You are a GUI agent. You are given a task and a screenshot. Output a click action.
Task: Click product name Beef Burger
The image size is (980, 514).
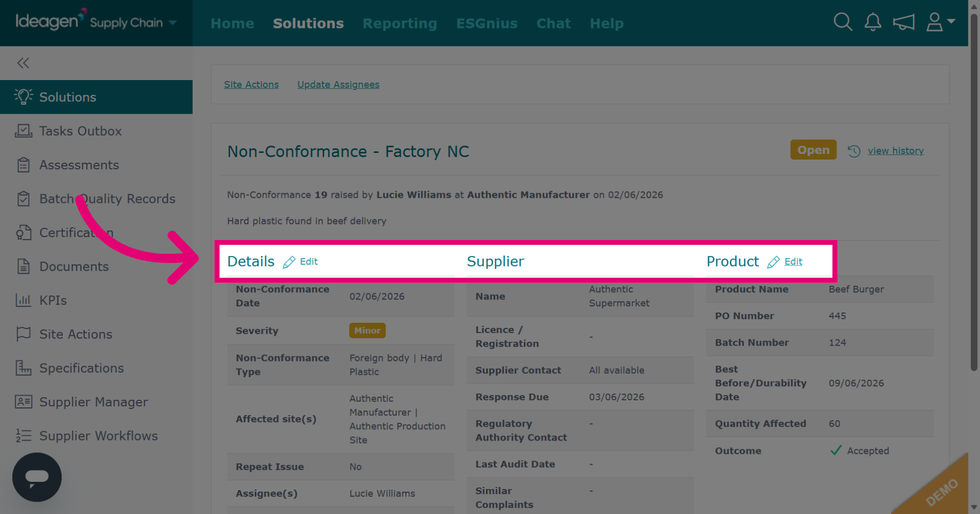click(856, 289)
